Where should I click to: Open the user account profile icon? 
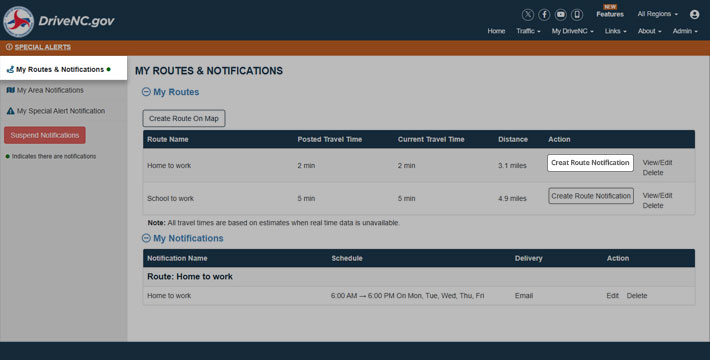coord(694,14)
